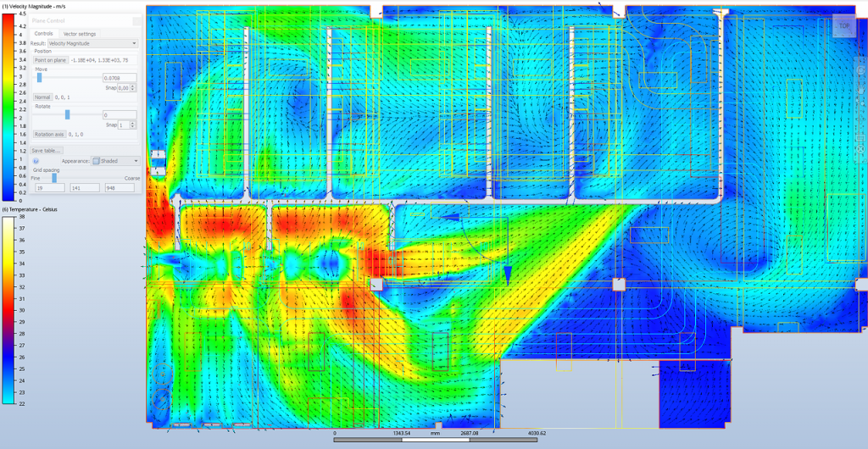Image resolution: width=868 pixels, height=449 pixels.
Task: Open the Result Velocity Magnitude dropdown
Action: point(92,42)
